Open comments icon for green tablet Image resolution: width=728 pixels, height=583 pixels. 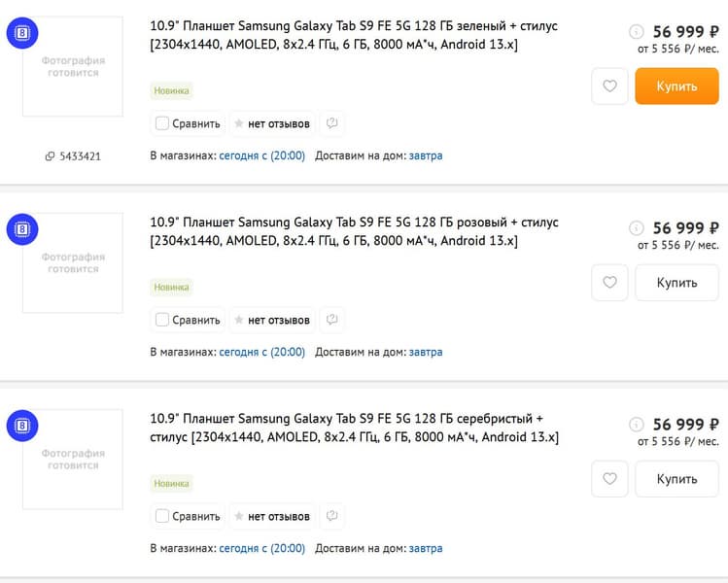[332, 123]
